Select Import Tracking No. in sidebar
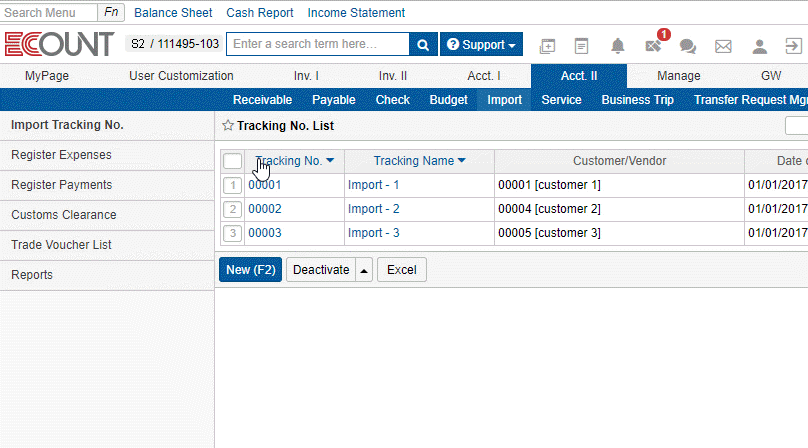This screenshot has width=808, height=448. pos(107,125)
